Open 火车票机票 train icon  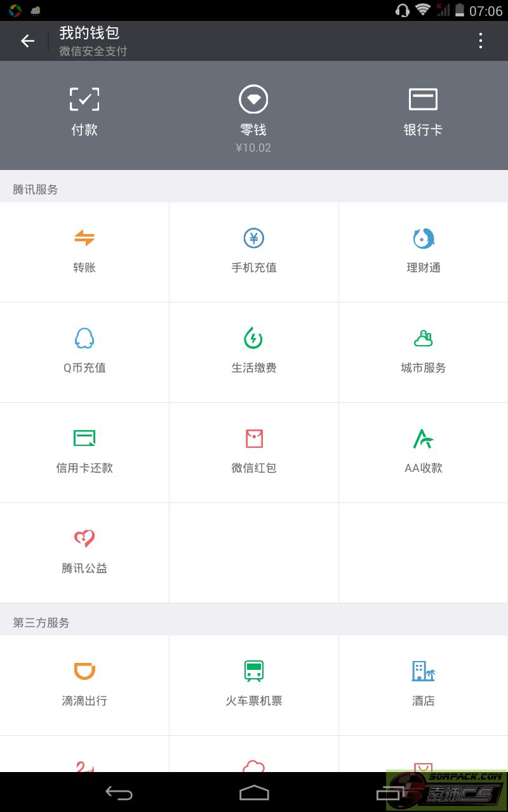point(254,671)
